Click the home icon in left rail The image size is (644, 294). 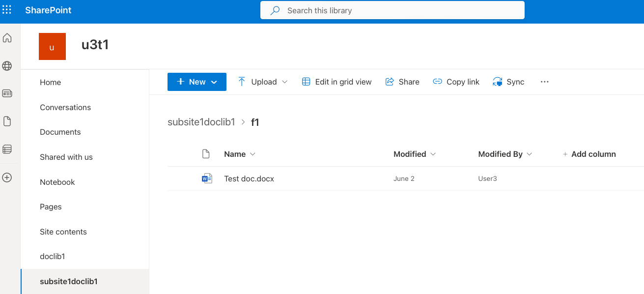[x=7, y=38]
